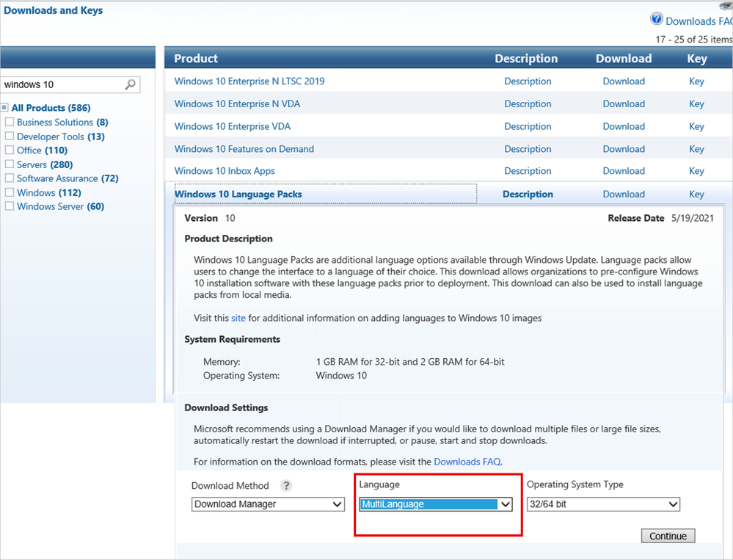
Task: Open Windows 10 Inbox Apps product
Action: pyautogui.click(x=225, y=171)
